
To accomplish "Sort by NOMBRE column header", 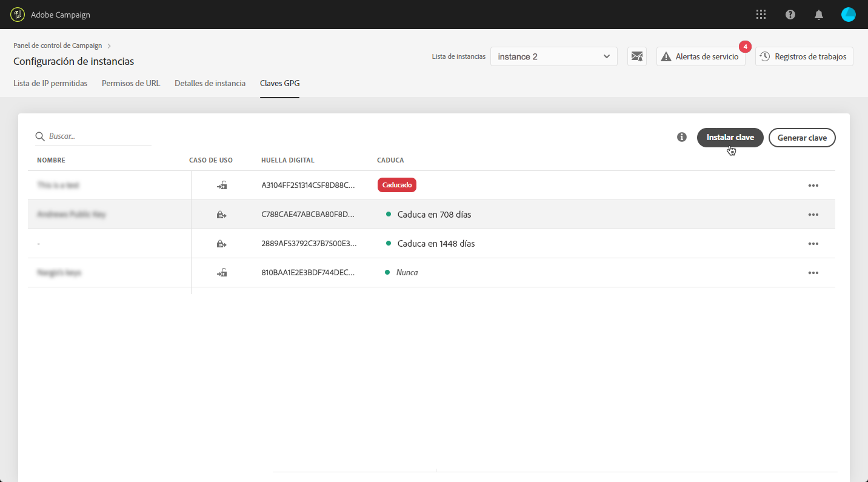I will (x=51, y=160).
